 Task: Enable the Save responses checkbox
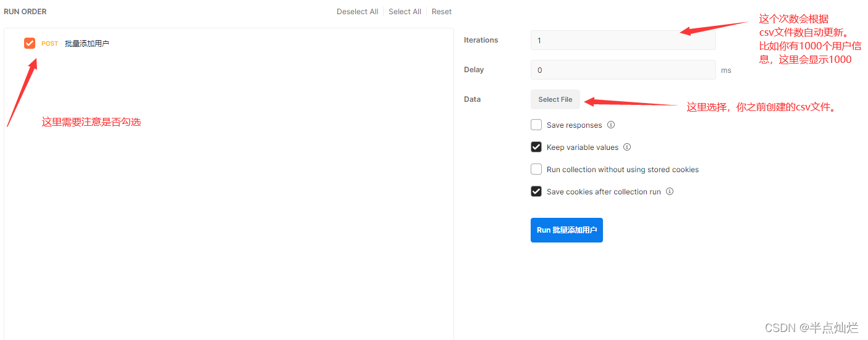[536, 125]
